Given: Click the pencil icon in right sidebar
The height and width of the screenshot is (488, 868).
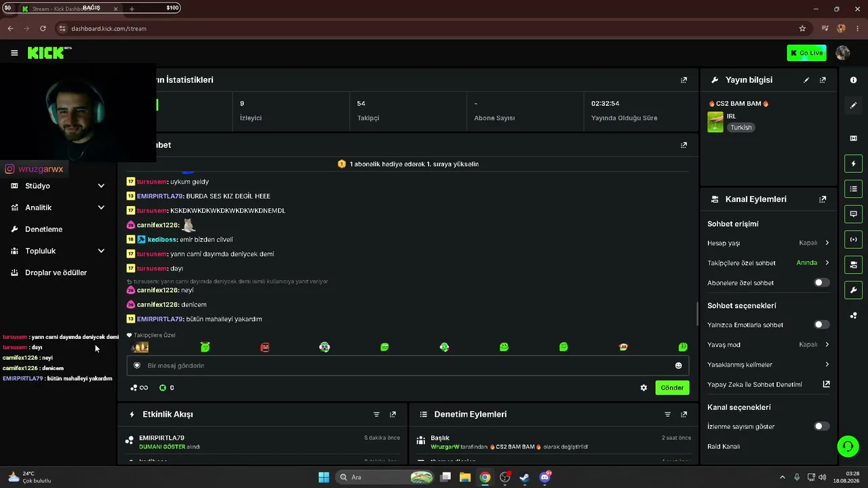Looking at the screenshot, I should (853, 105).
